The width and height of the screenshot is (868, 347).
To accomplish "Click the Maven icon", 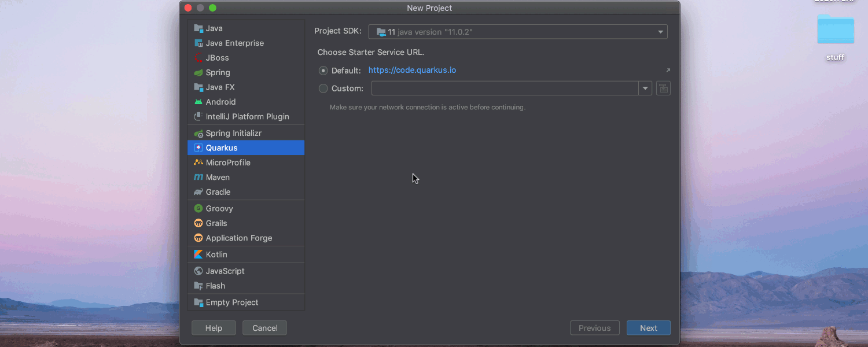I will (x=198, y=178).
